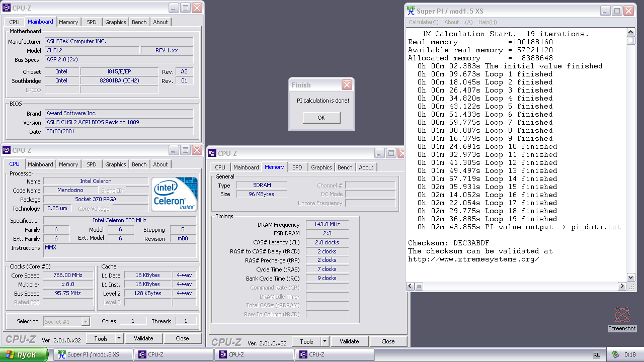Click Validate button in Memory window
Viewport: 644px width, 362px height.
(x=349, y=341)
